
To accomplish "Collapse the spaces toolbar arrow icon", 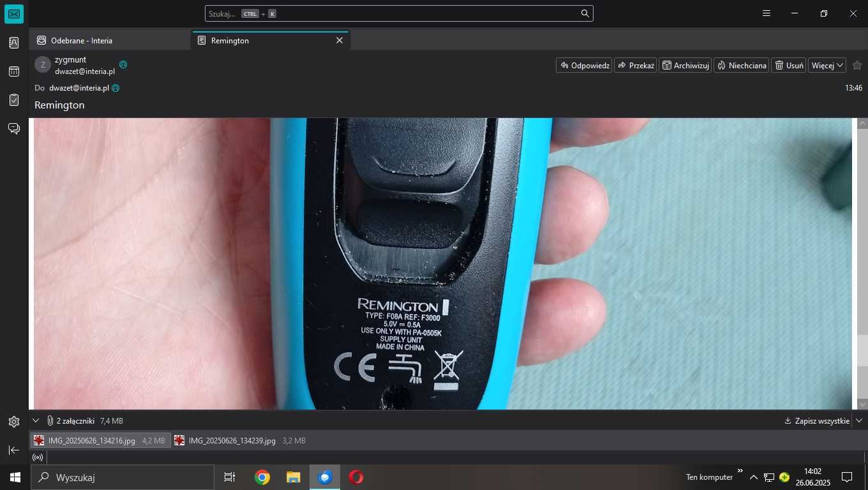I will tap(14, 450).
